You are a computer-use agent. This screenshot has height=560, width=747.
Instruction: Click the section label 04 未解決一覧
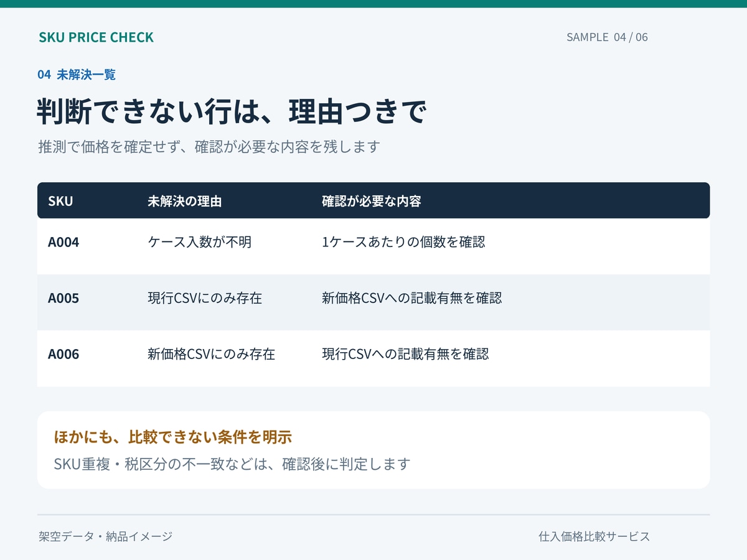coord(77,75)
